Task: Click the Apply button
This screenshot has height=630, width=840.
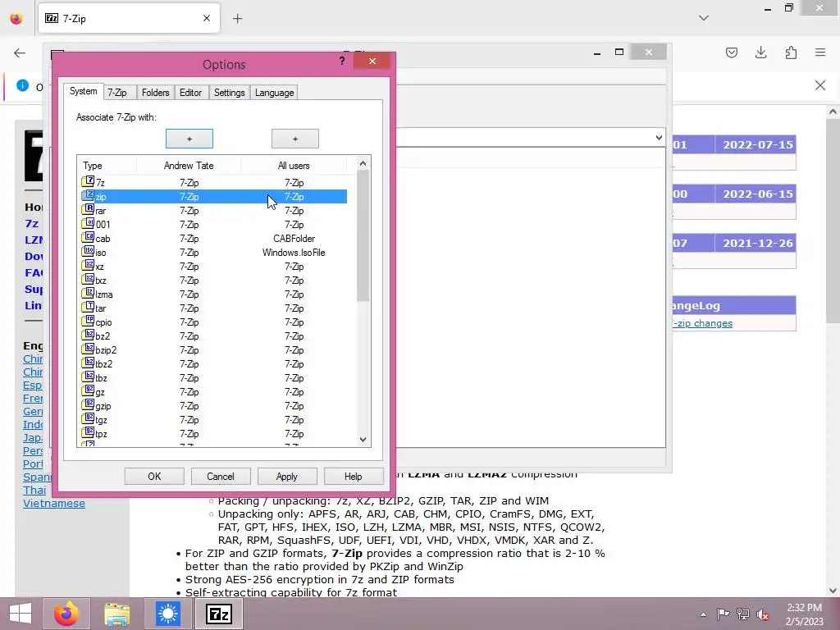Action: (287, 477)
